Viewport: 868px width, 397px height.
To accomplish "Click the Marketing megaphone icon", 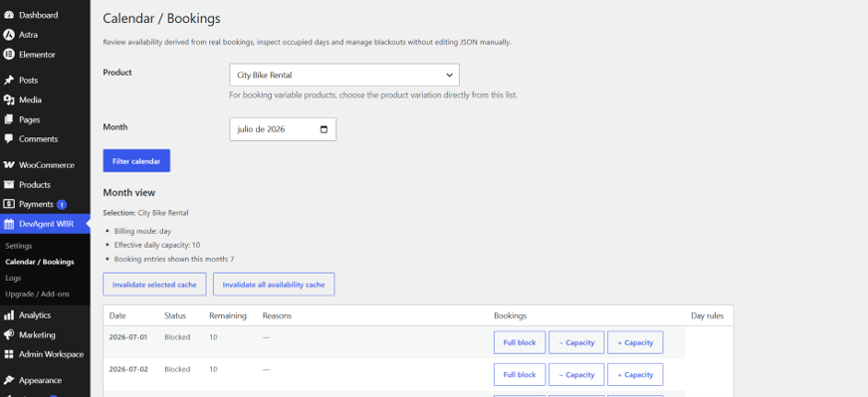I will 8,335.
